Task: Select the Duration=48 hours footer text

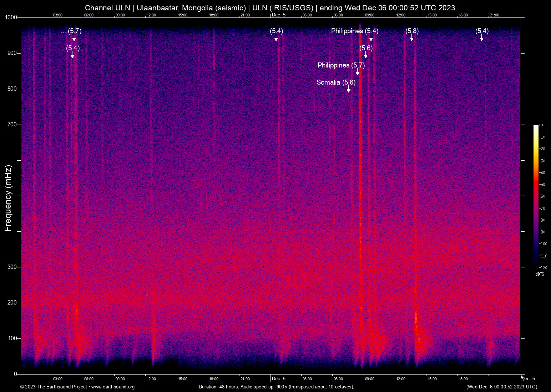Action: point(276,387)
